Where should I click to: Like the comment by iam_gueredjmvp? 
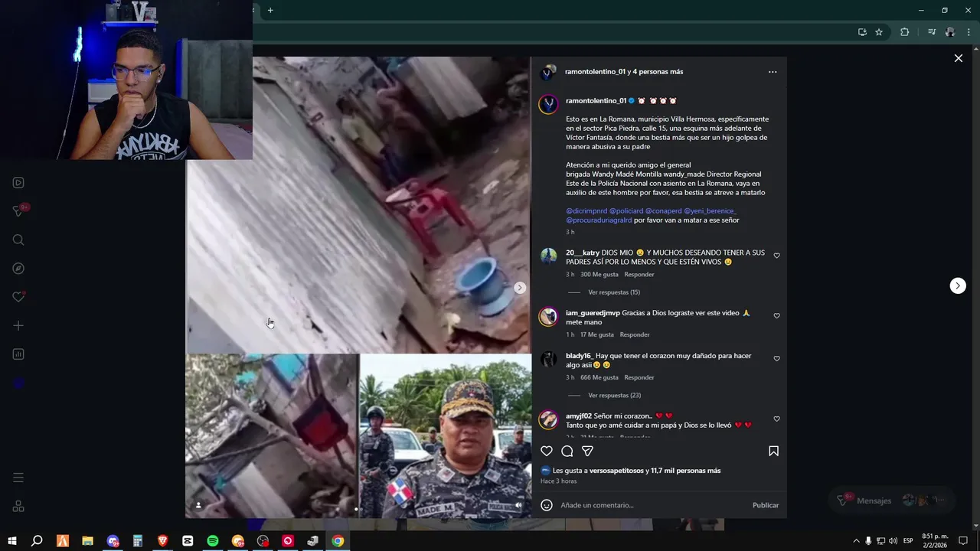tap(776, 316)
